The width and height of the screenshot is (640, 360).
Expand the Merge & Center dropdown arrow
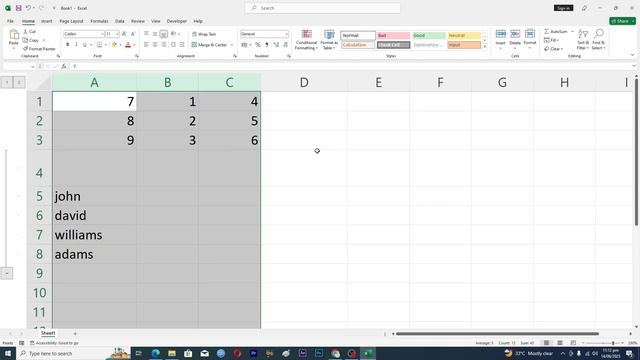coord(232,45)
